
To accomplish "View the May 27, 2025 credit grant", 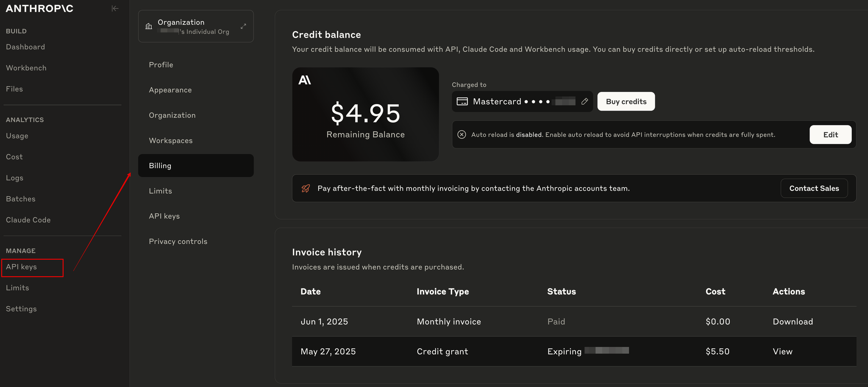I will point(782,351).
